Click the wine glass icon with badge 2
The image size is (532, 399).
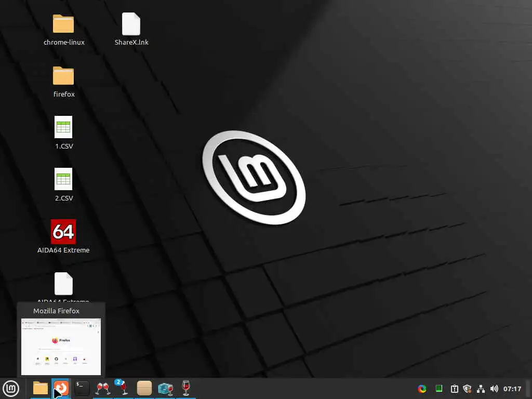(x=123, y=388)
